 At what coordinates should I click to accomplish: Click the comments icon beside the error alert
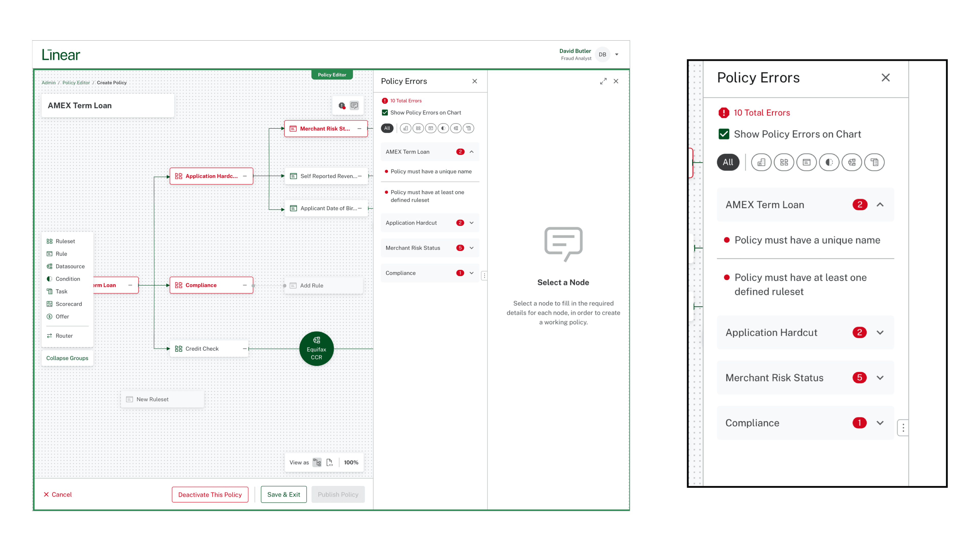354,106
